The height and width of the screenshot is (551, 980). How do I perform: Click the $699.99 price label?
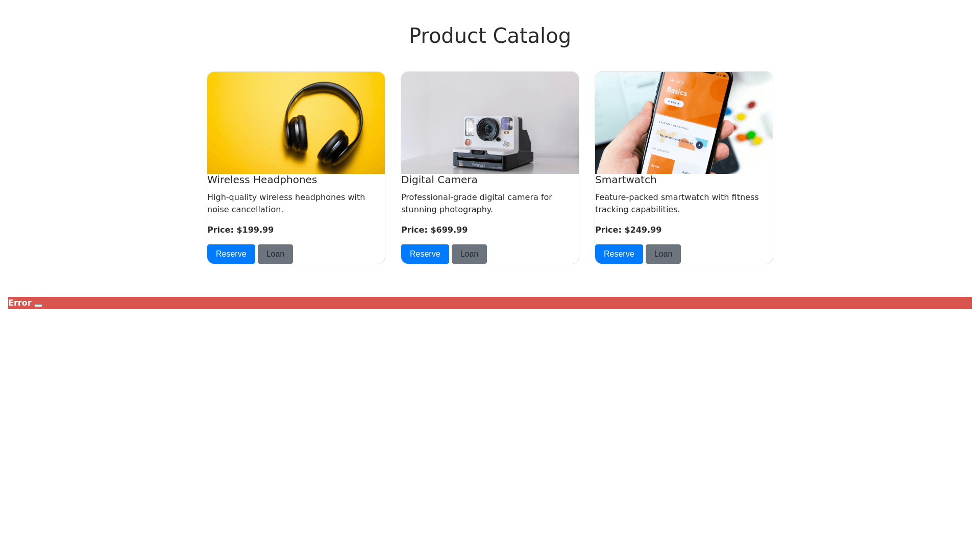[434, 230]
